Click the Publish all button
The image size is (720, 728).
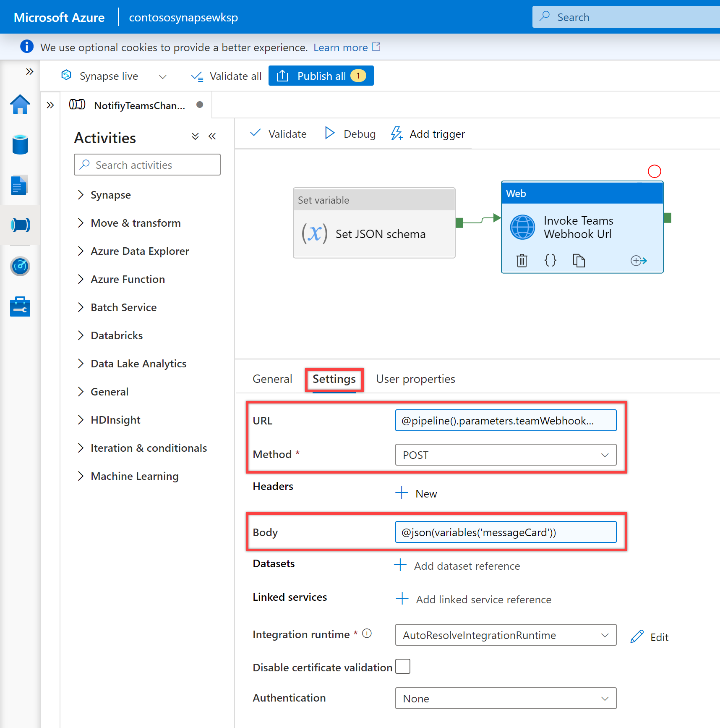[x=321, y=76]
